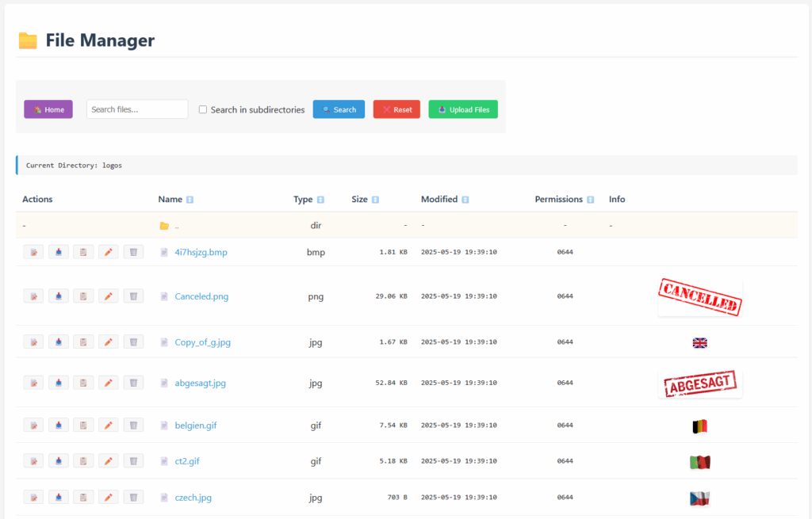Image resolution: width=812 pixels, height=519 pixels.
Task: Focus the Search files text field
Action: (x=137, y=109)
